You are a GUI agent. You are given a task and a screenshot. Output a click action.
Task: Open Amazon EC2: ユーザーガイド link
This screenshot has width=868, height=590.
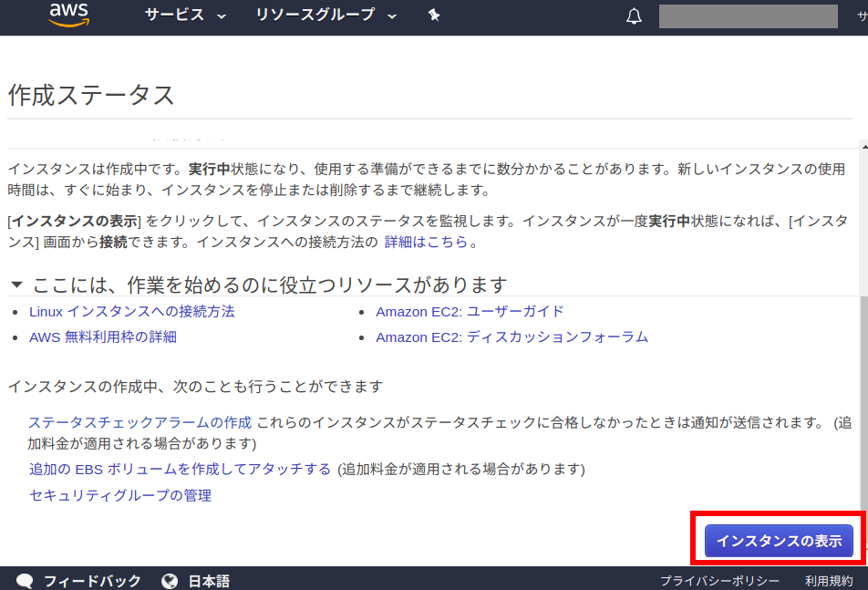coord(470,312)
